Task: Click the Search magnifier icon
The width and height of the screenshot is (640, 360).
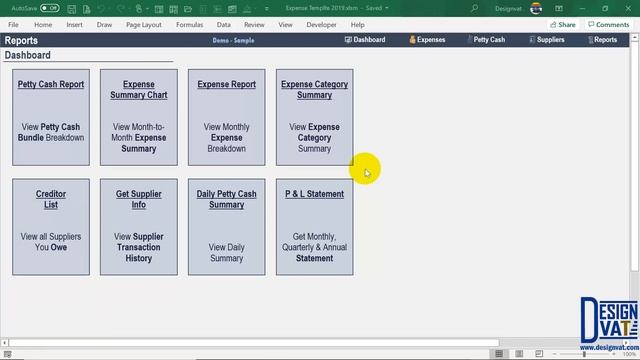Action: click(474, 8)
